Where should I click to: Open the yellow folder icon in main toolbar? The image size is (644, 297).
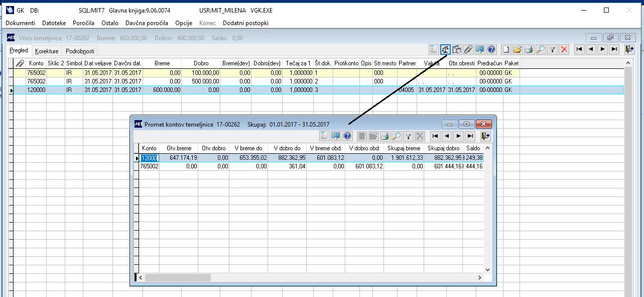point(518,49)
